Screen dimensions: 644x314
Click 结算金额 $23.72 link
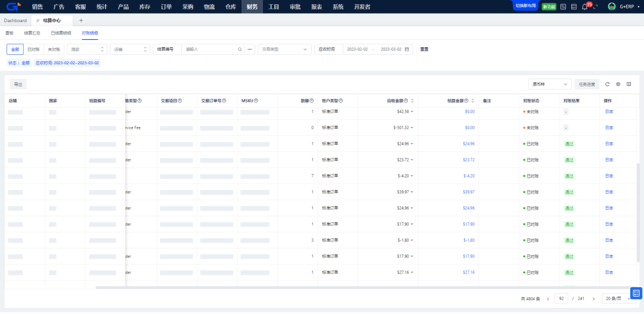point(469,160)
